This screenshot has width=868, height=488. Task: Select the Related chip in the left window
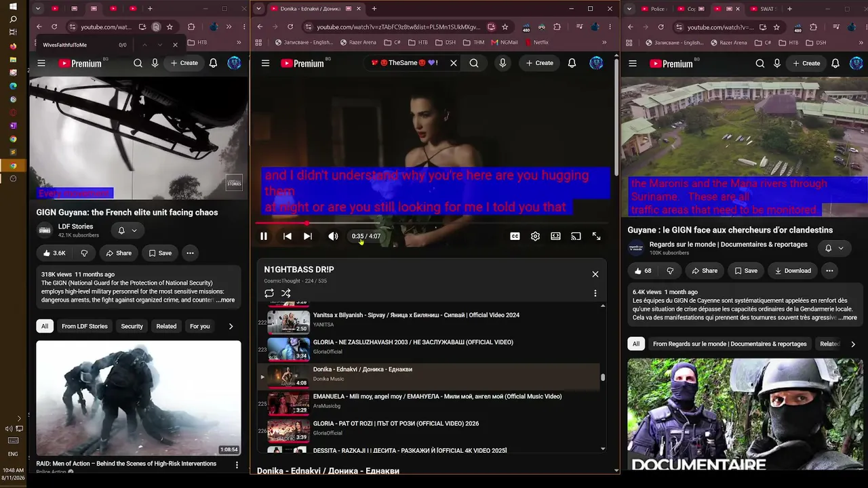pos(166,327)
